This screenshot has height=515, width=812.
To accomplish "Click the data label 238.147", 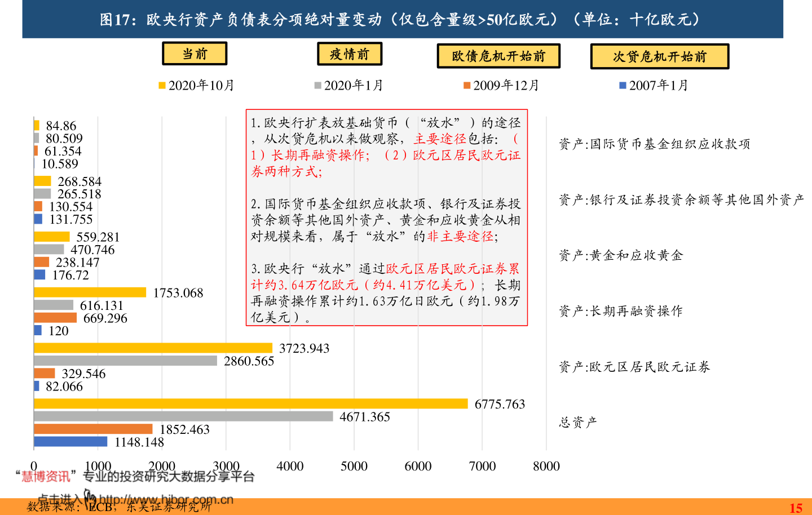I will [x=78, y=263].
